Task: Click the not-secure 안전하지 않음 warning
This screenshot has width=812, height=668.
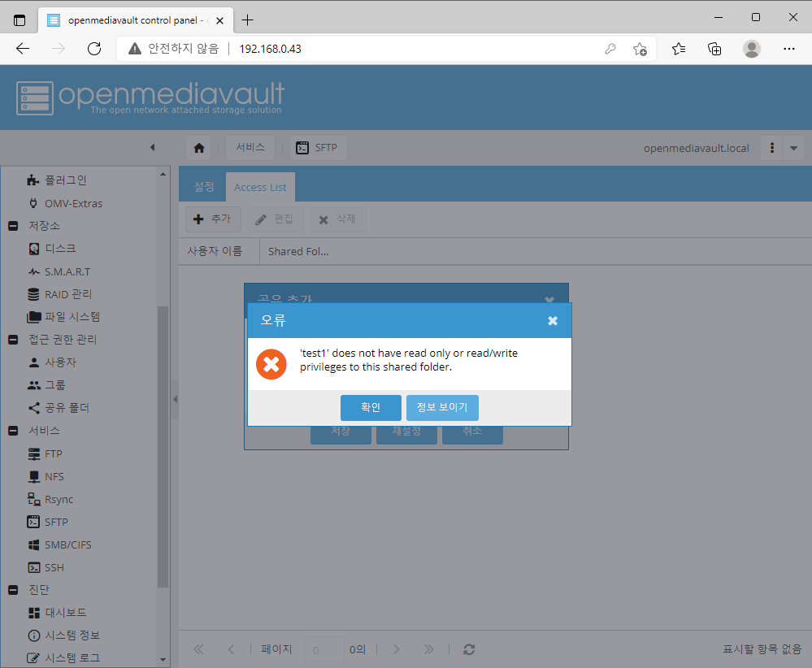Action: (173, 49)
